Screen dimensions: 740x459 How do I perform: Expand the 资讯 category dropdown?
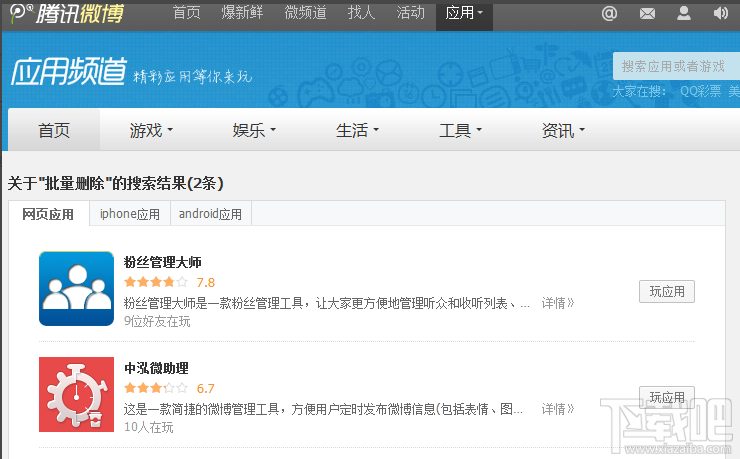tap(563, 130)
